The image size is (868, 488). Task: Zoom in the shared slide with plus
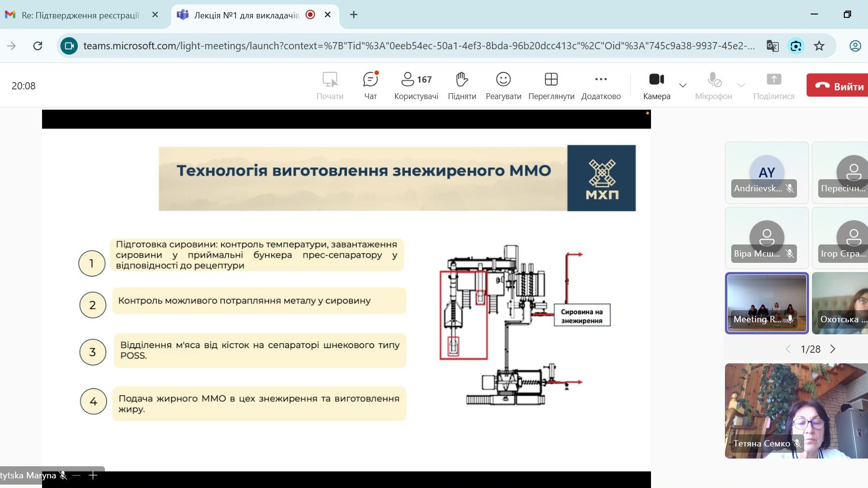(x=93, y=475)
